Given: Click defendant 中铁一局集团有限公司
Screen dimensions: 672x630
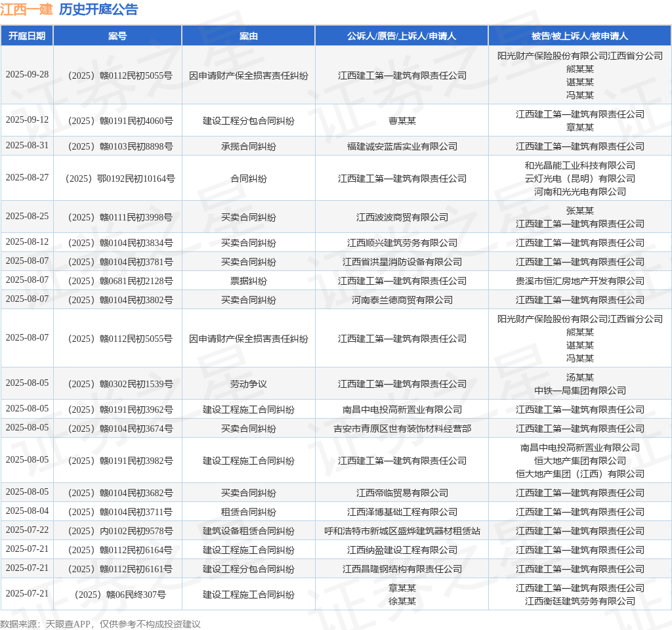Looking at the screenshot, I should (580, 390).
